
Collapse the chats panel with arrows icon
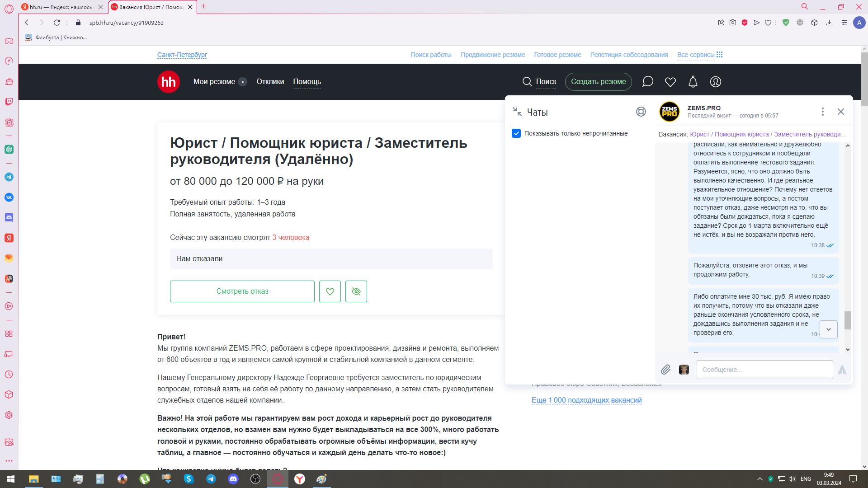coord(517,112)
